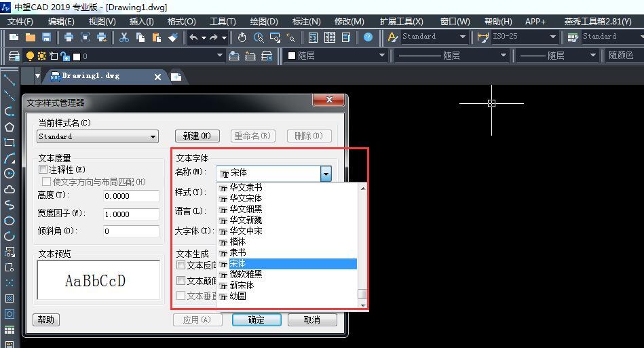Select the Line draw tool

[x=9, y=79]
